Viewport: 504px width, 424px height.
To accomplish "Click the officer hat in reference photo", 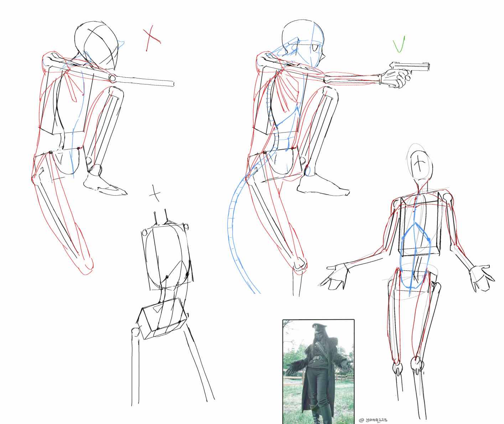I will click(x=319, y=326).
